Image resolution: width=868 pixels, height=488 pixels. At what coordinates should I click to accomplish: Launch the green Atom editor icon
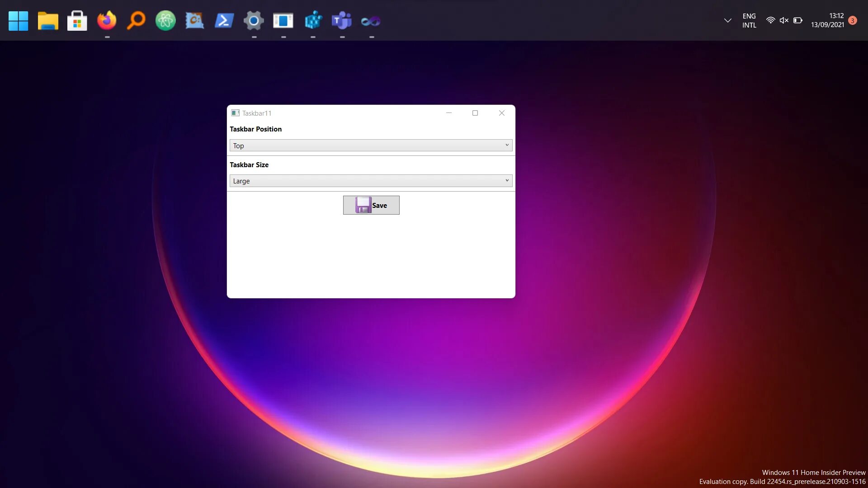pos(165,21)
